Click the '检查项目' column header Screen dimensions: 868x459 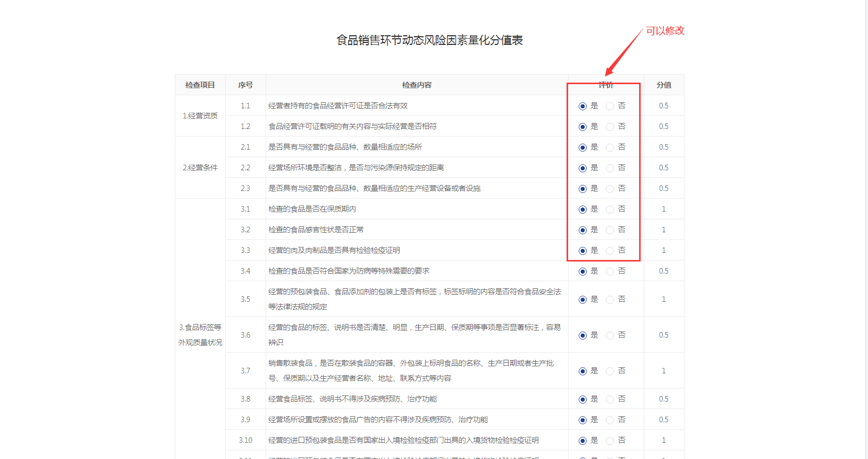(200, 85)
